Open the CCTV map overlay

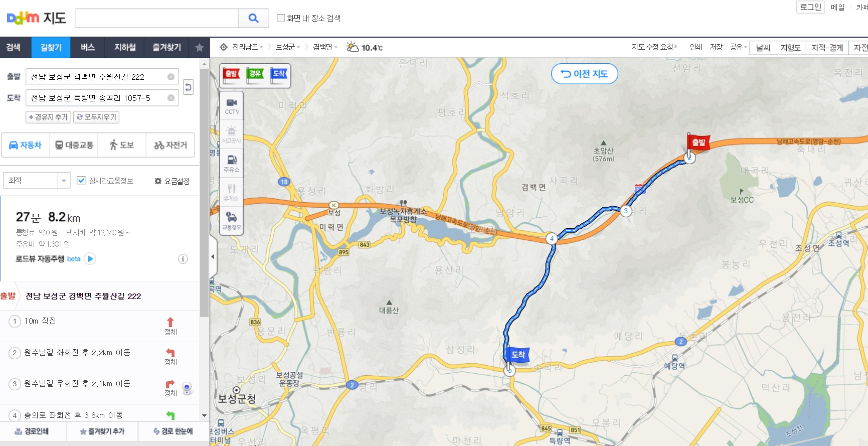[232, 106]
